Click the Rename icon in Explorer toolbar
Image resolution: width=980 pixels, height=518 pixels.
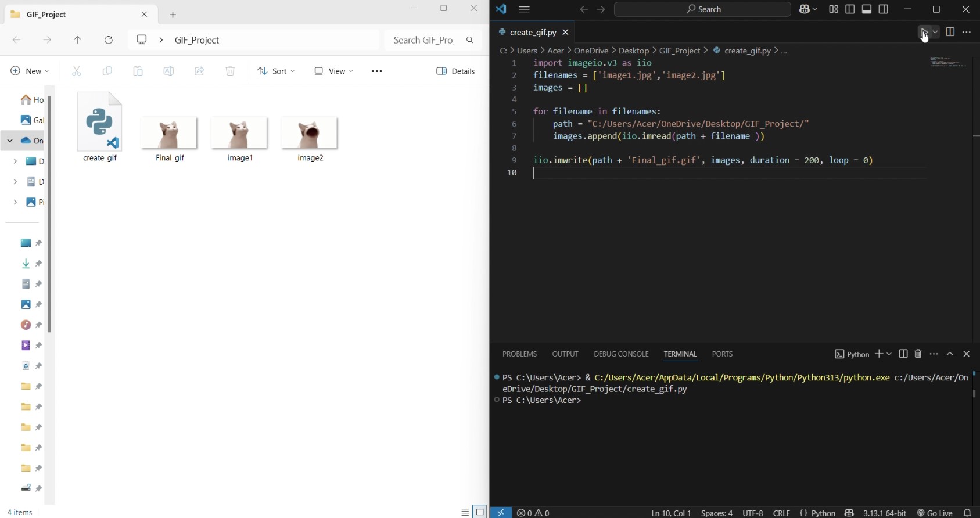point(168,71)
